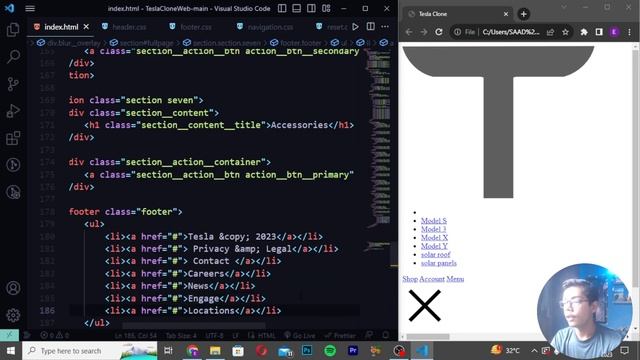This screenshot has height=360, width=640.
Task: Open the VS Code hamburger menu
Action: [30, 8]
